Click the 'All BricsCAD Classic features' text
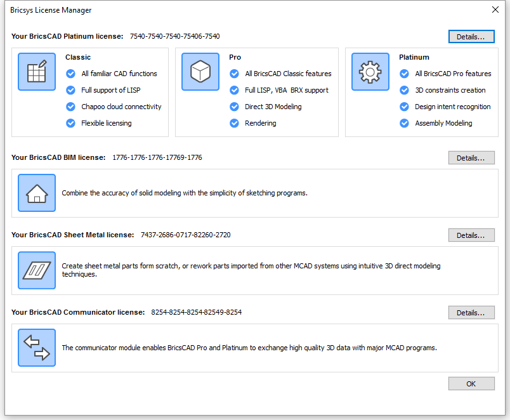 (x=288, y=74)
